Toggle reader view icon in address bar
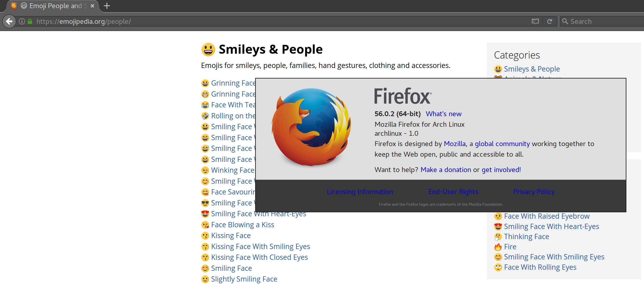This screenshot has width=644, height=284. coord(535,22)
